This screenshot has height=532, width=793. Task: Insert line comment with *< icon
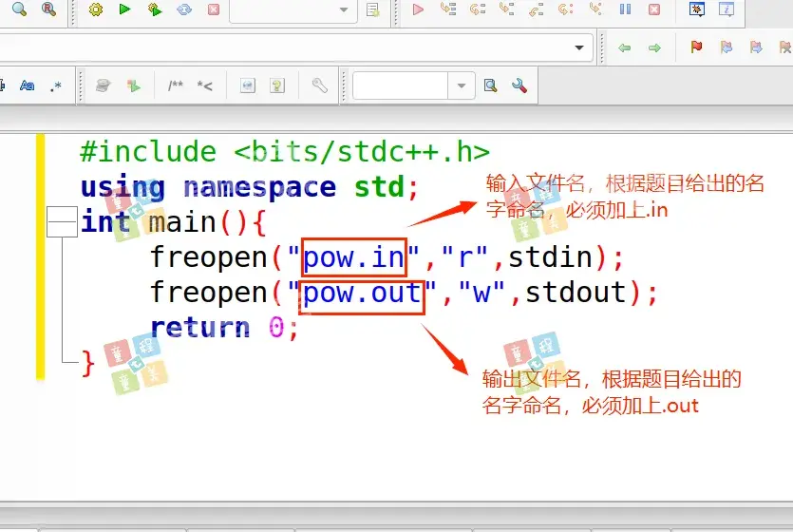click(x=205, y=85)
